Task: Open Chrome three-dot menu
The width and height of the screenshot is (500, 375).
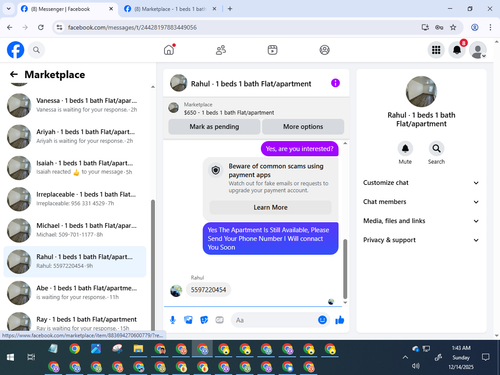Action: [490, 27]
